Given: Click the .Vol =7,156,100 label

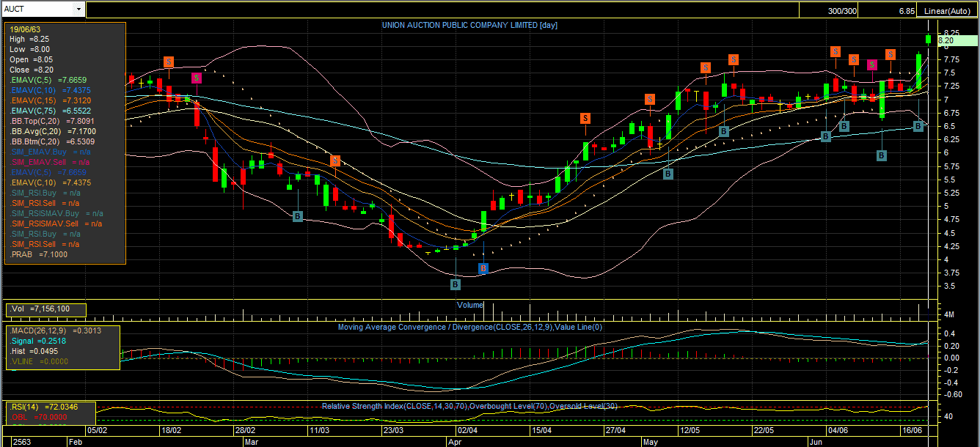Looking at the screenshot, I should (x=40, y=309).
